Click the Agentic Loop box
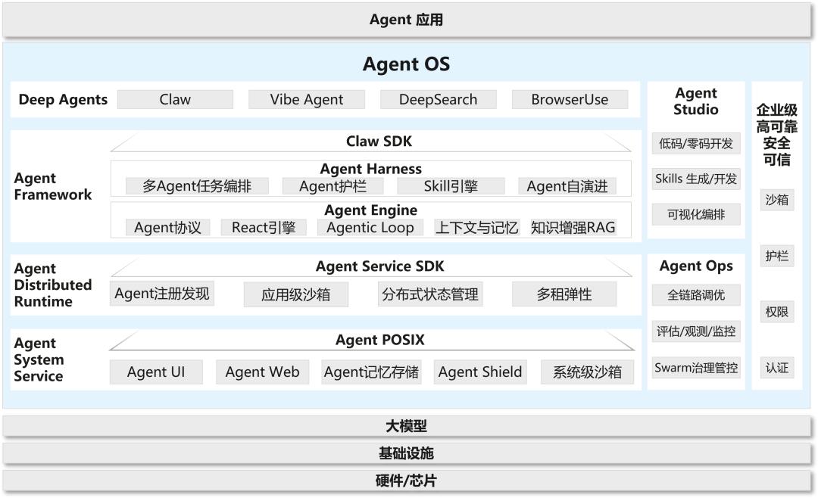 pyautogui.click(x=370, y=227)
